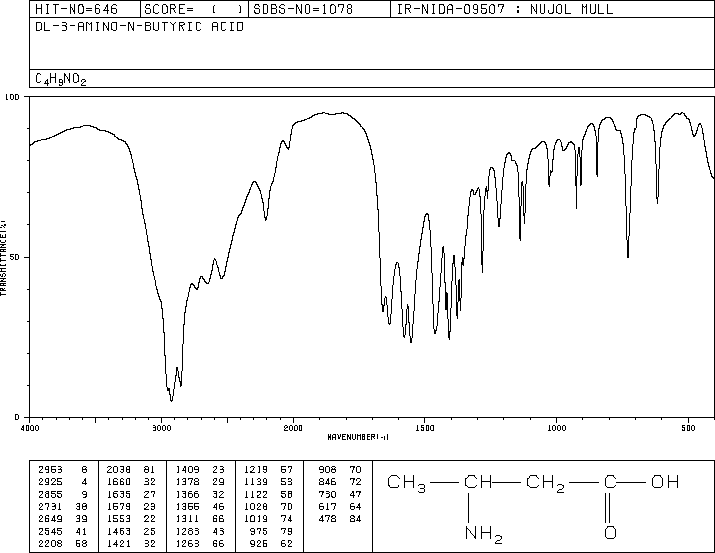Click the NH2 group in the structure diagram
Screen dimensions: 715x553
(483, 534)
